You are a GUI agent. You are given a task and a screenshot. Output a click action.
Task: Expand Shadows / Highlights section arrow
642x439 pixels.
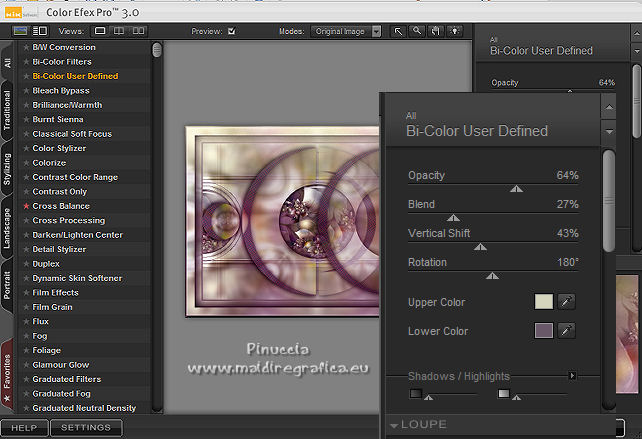[x=572, y=376]
